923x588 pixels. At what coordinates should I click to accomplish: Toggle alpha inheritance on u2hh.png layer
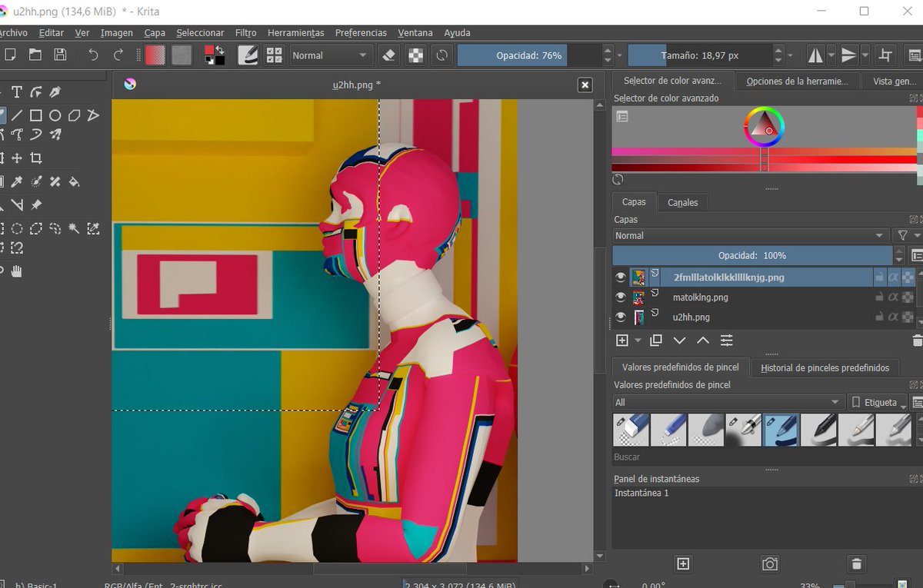[x=894, y=317]
